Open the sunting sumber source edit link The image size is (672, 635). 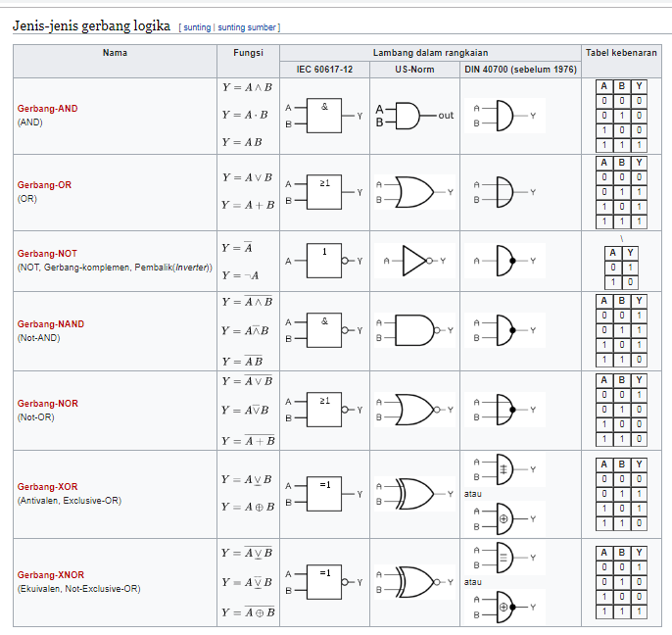pos(247,27)
